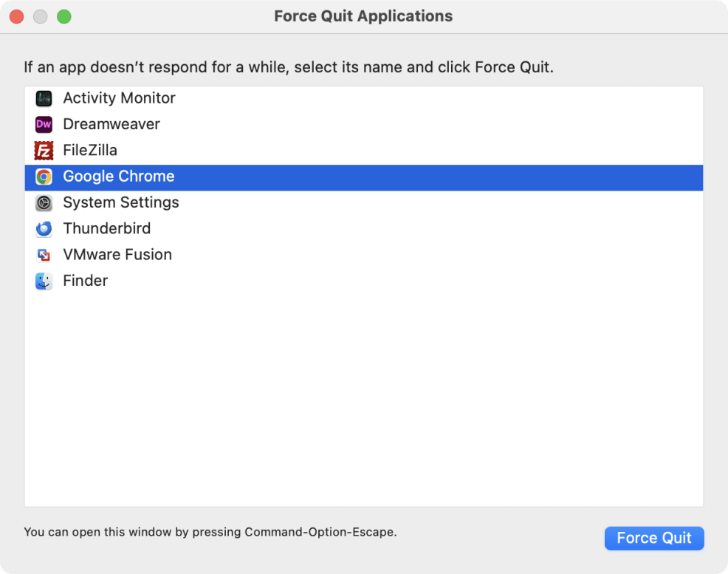The height and width of the screenshot is (574, 728).
Task: Click the Activity Monitor app icon
Action: click(x=43, y=98)
